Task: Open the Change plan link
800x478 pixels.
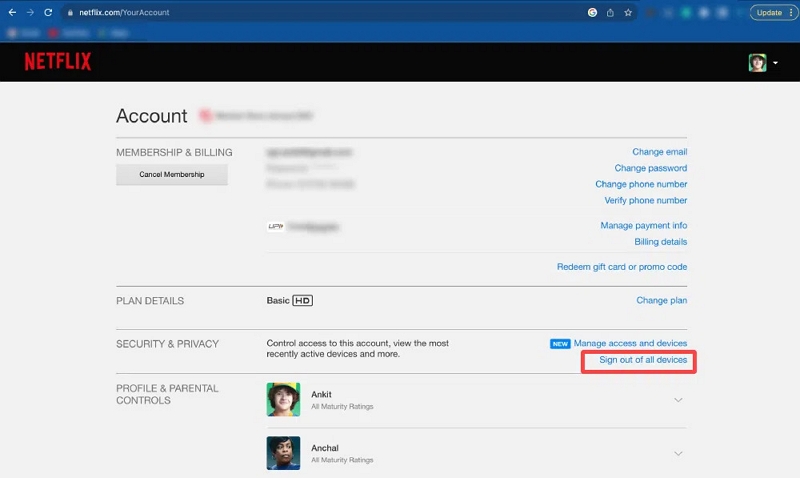Action: tap(662, 300)
